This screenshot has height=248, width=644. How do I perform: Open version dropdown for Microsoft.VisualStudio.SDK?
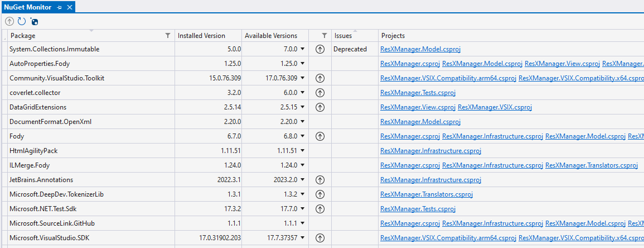[x=303, y=238]
